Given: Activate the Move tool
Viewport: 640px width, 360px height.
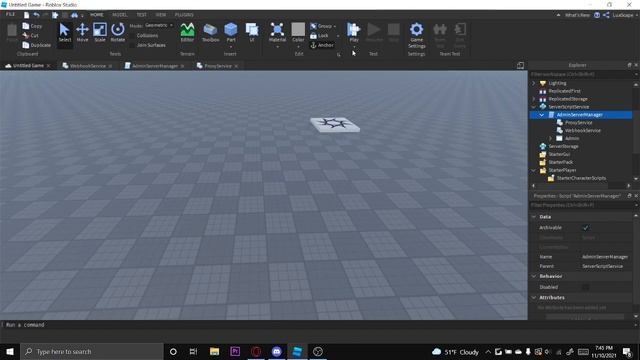Looking at the screenshot, I should [x=82, y=32].
